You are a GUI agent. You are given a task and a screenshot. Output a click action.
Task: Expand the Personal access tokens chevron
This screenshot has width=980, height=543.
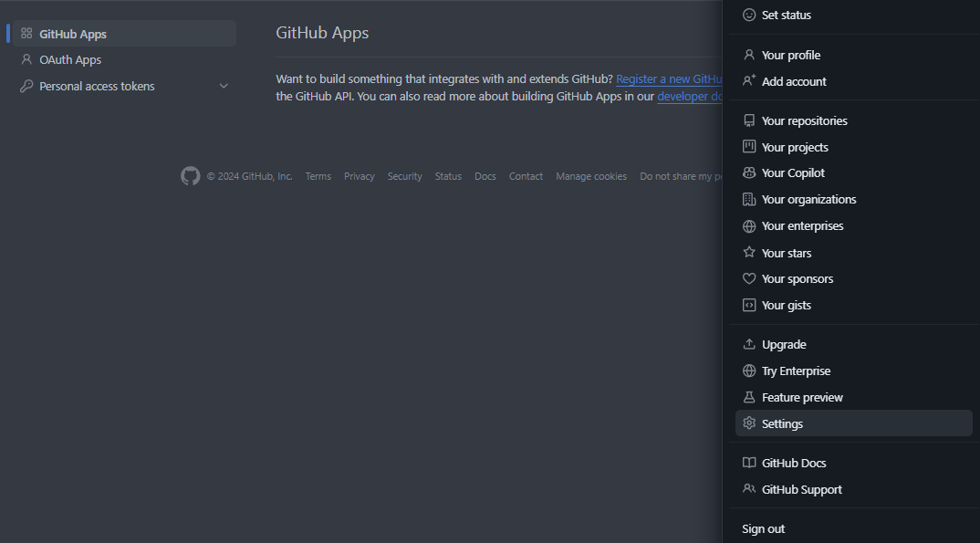[224, 86]
